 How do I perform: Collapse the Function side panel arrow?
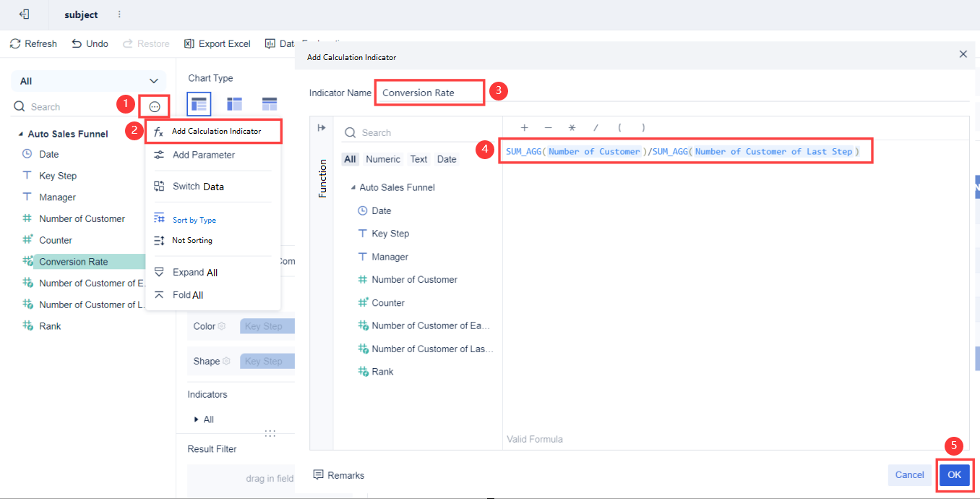click(322, 128)
